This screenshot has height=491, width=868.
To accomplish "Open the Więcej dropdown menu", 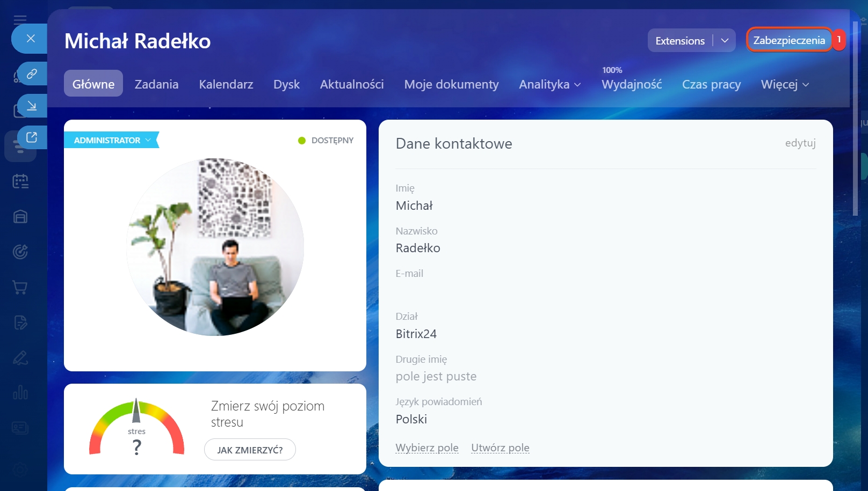I will [x=784, y=84].
